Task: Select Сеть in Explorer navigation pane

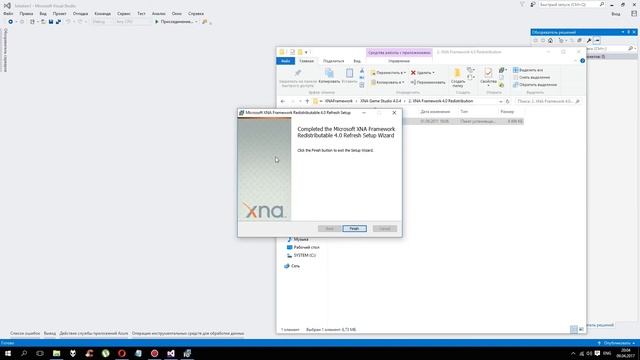Action: [292, 266]
